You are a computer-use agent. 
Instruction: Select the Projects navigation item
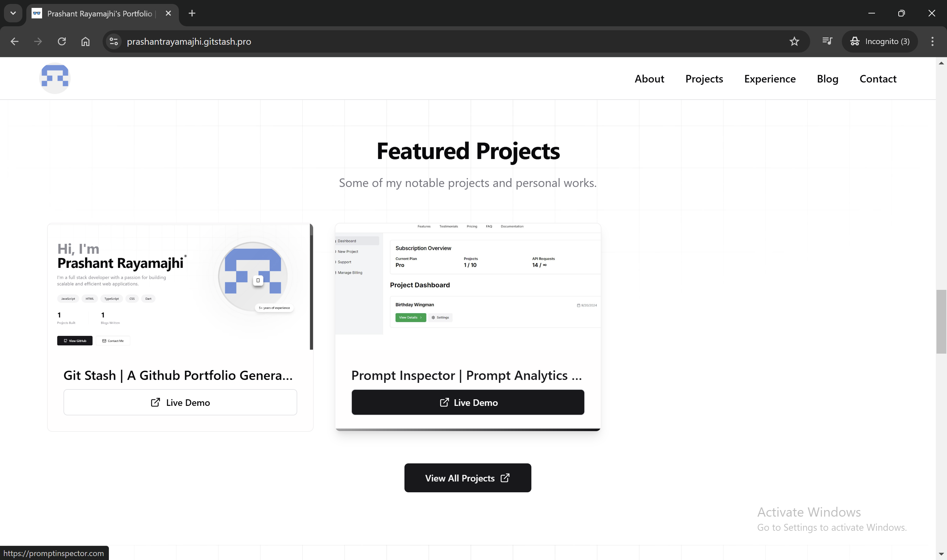[x=704, y=79]
